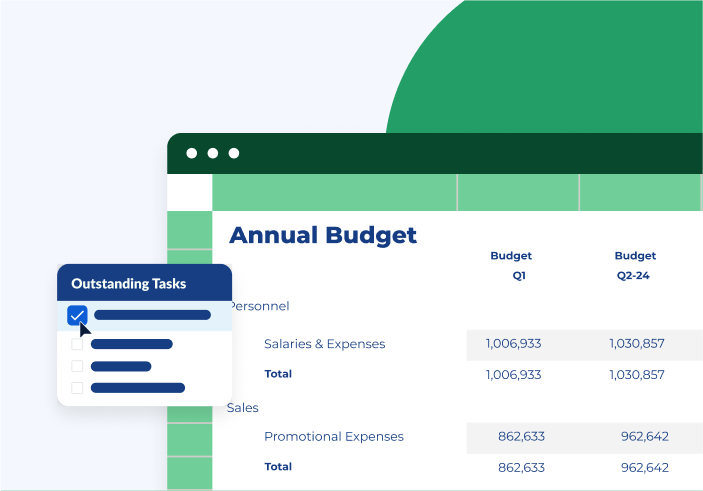Select the Sales section label
The image size is (703, 491).
pos(243,408)
